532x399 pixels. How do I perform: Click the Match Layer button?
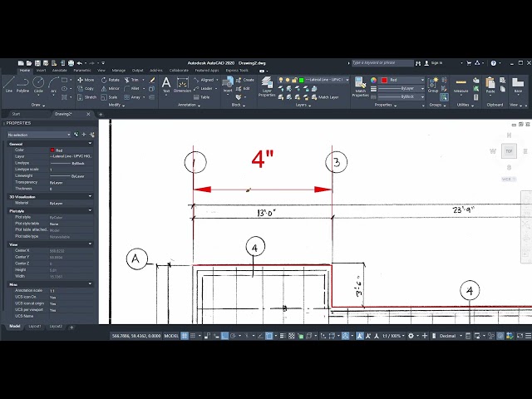325,97
